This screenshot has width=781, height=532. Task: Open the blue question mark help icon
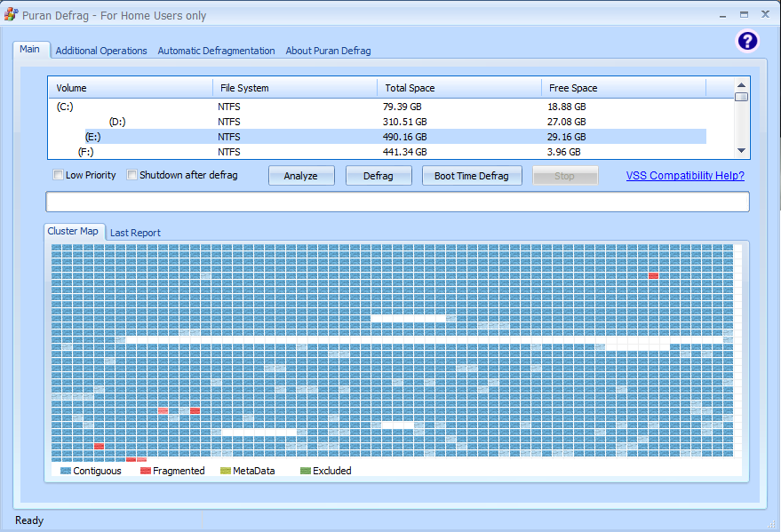point(747,41)
